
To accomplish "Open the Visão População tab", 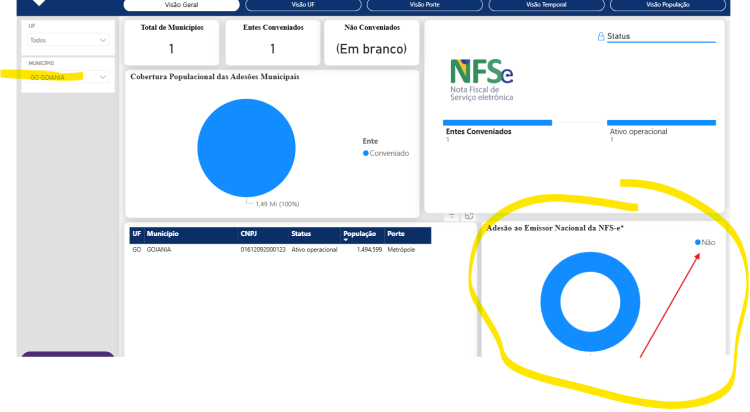I will 668,5.
